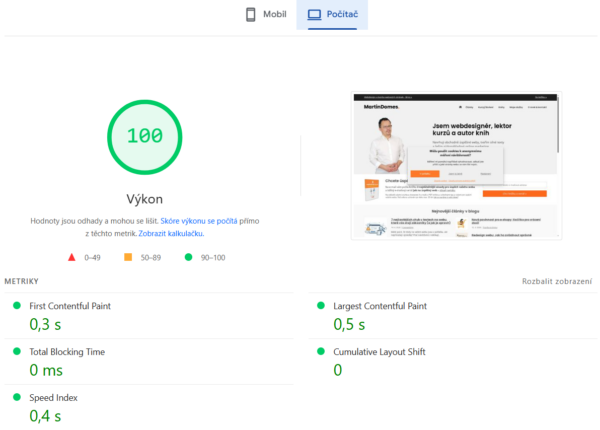Switch to the Mobil tab

pyautogui.click(x=266, y=15)
